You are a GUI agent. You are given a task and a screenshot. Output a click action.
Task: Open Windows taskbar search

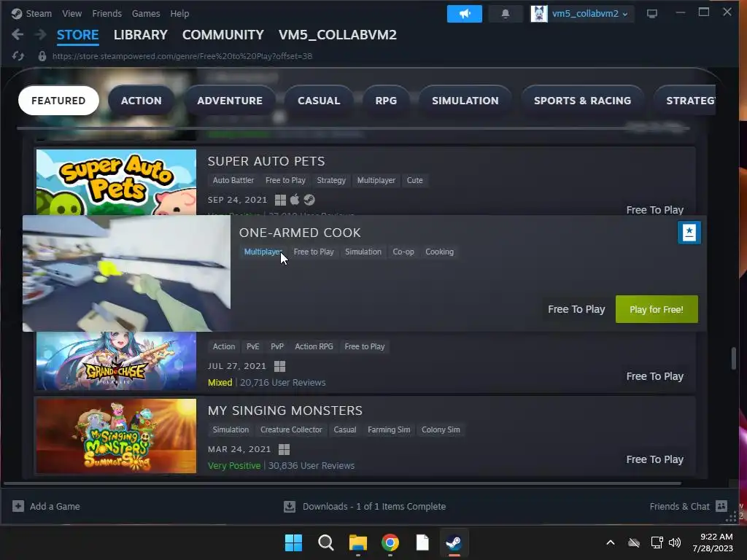point(326,542)
